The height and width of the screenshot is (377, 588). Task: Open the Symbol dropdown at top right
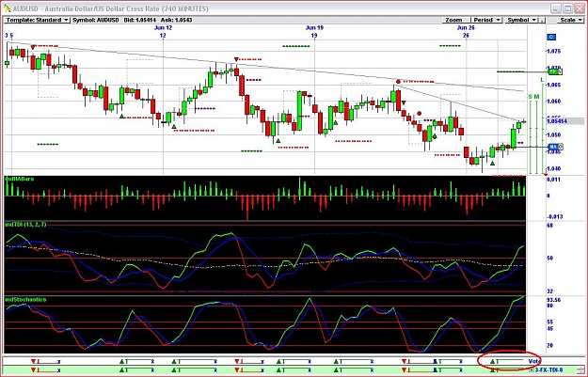pos(521,20)
